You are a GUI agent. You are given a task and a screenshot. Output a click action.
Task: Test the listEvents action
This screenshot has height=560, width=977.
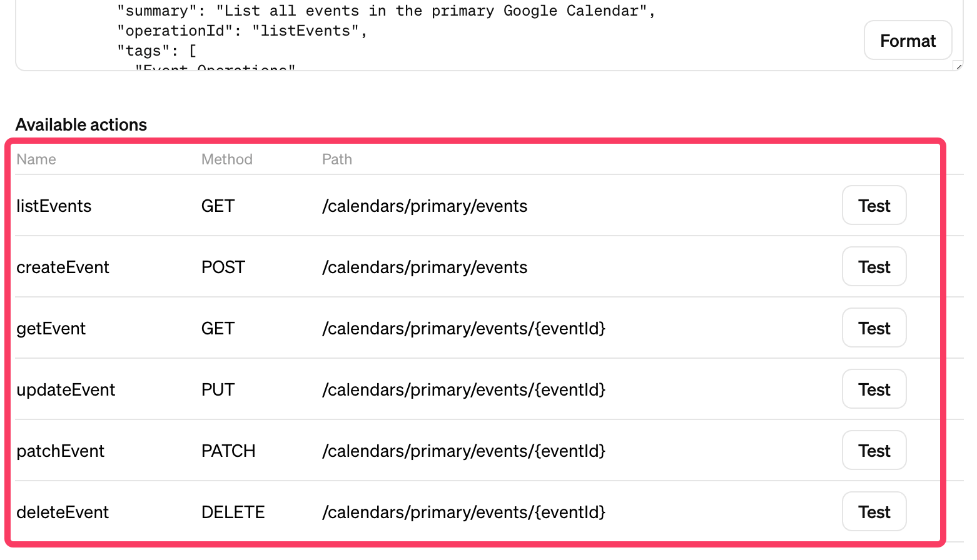click(x=874, y=206)
